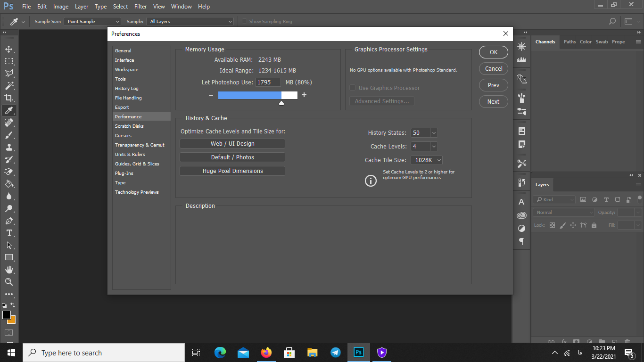Select the Crop tool in toolbar
Viewport: 644px width, 362px height.
click(9, 98)
